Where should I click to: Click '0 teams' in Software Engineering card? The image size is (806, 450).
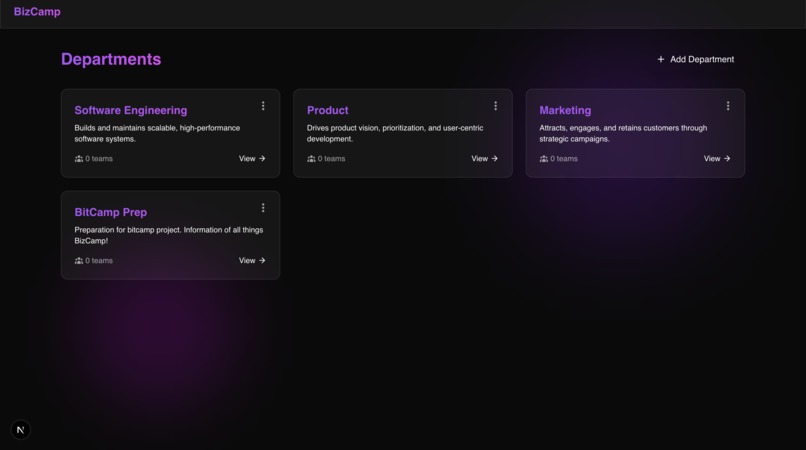(x=99, y=158)
